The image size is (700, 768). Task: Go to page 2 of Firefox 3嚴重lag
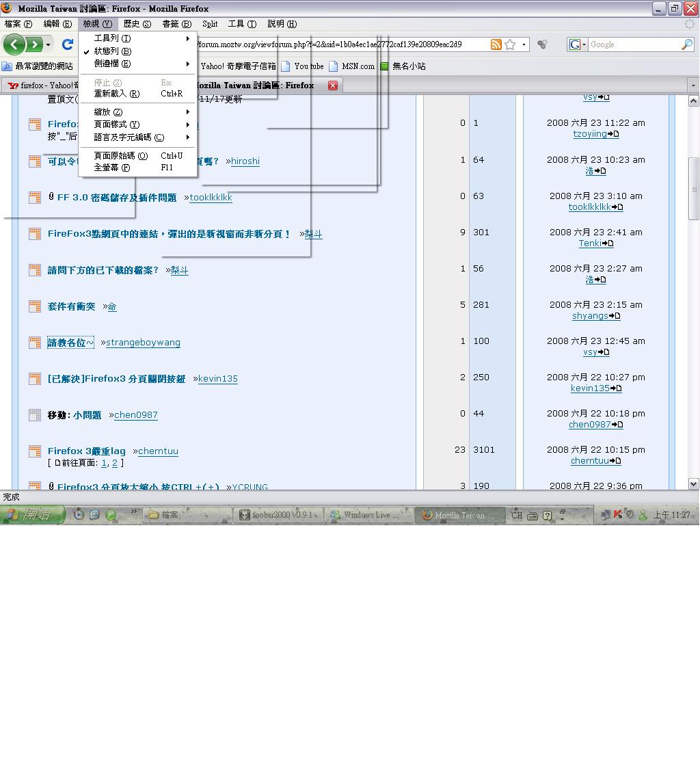pyautogui.click(x=115, y=463)
